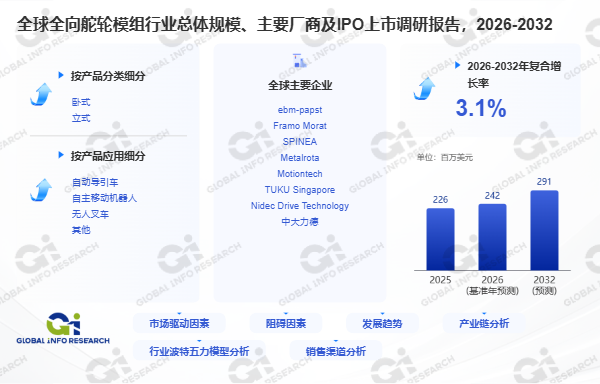Click the 291 value label

click(x=544, y=182)
